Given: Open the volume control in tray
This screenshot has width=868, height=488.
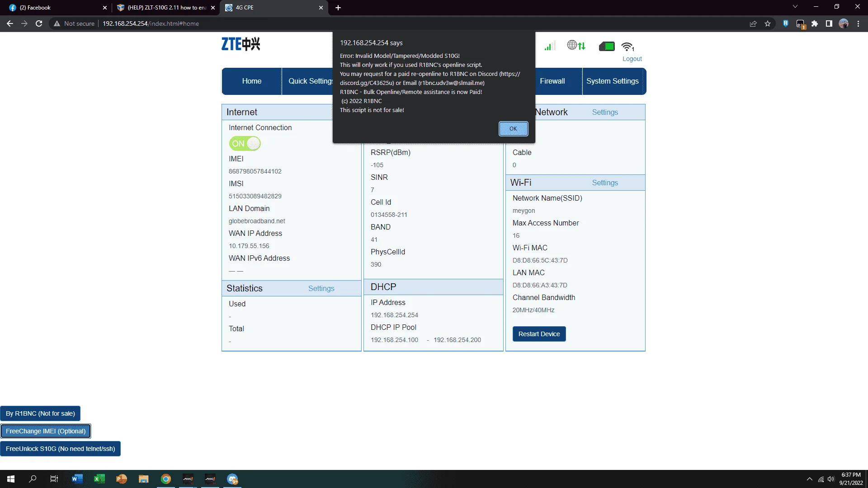Looking at the screenshot, I should 831,479.
